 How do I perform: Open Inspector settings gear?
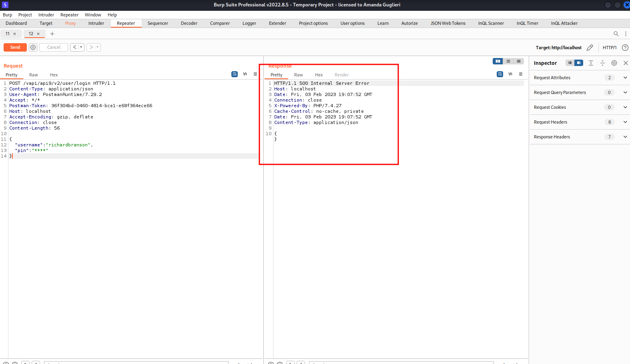pos(614,63)
